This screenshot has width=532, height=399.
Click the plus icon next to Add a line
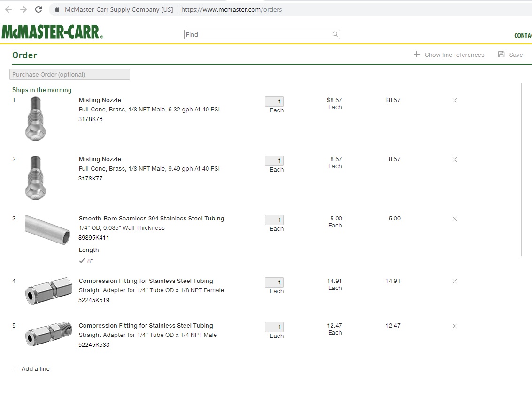pos(15,368)
